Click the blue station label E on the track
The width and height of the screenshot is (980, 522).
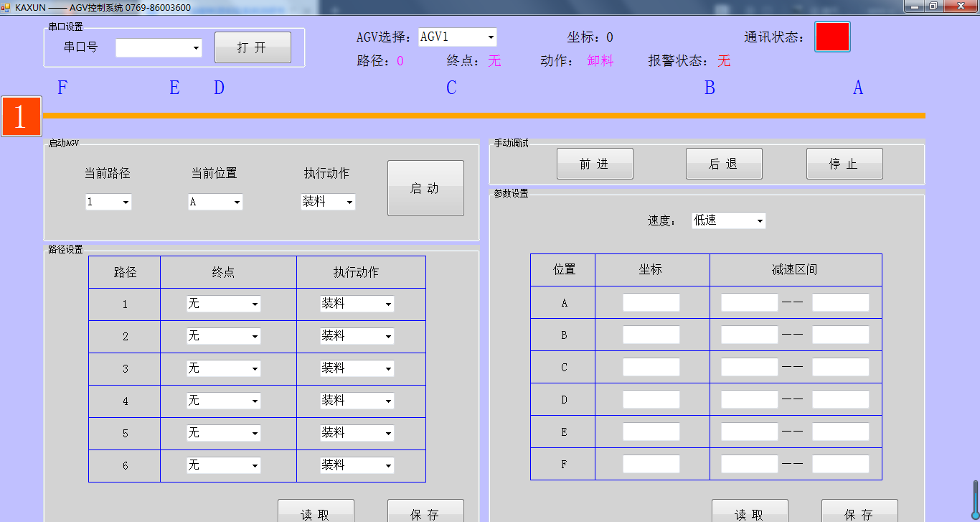point(174,88)
